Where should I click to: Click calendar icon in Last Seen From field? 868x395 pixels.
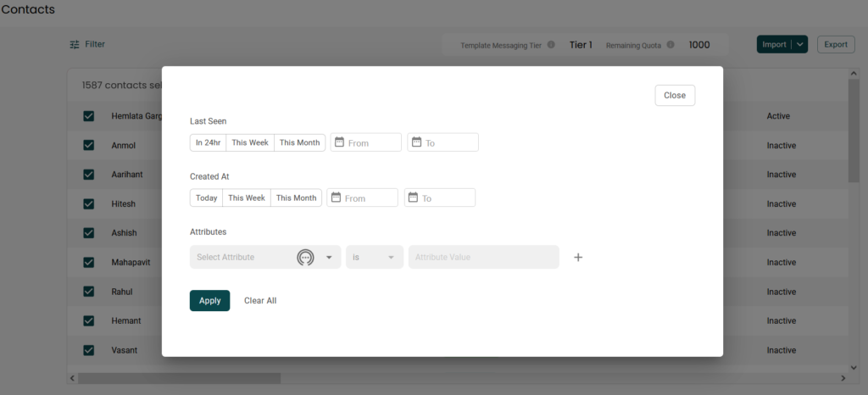[339, 142]
